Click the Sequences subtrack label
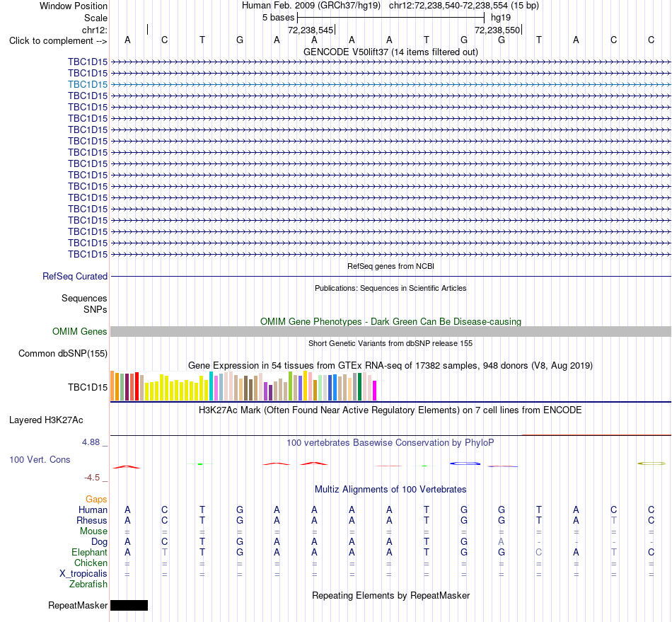This screenshot has width=672, height=622. [x=84, y=299]
